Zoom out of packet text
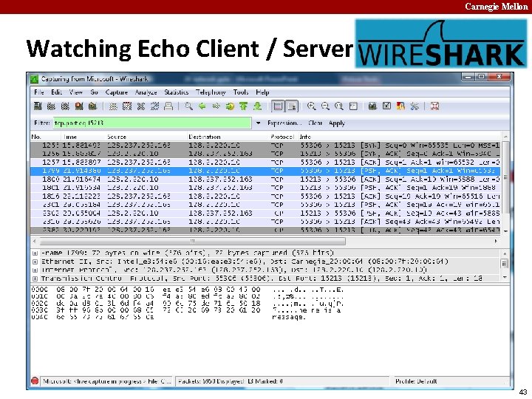Viewport: 532px width, 399px height. click(325, 106)
